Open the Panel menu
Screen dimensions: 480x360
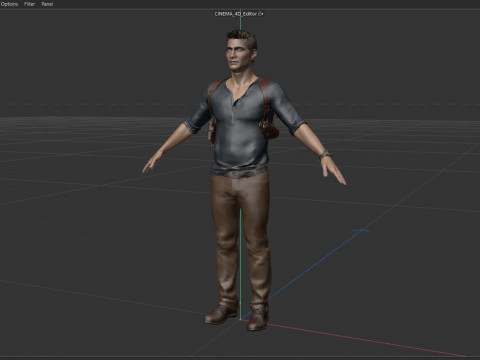tap(47, 4)
